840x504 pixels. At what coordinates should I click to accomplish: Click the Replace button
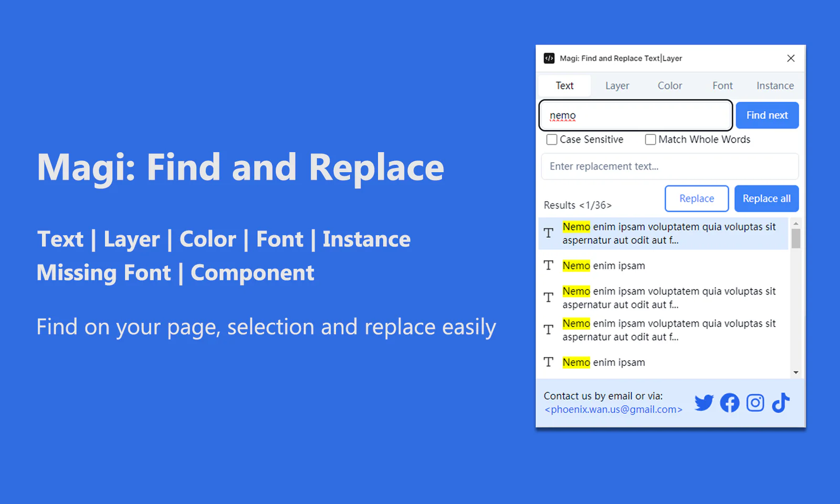[x=697, y=198]
